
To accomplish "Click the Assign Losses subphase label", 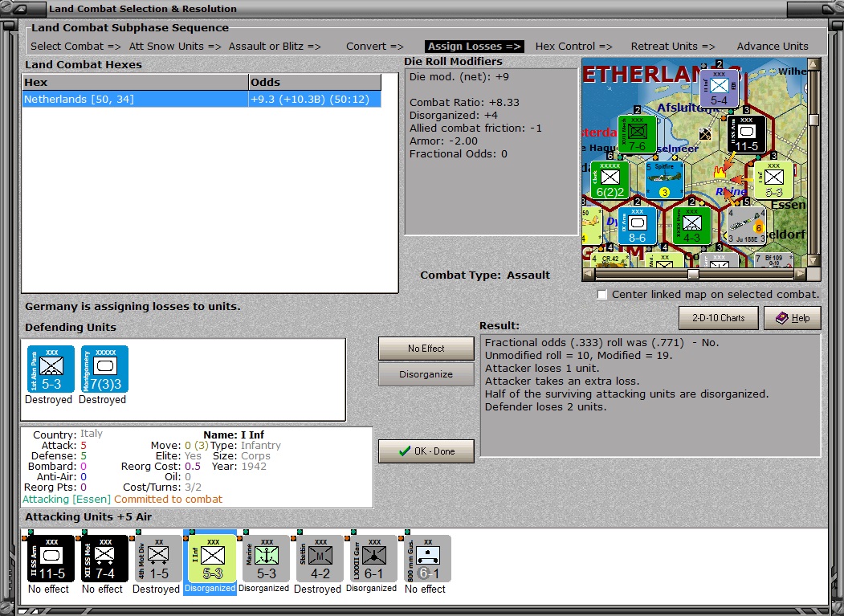I will (x=475, y=47).
